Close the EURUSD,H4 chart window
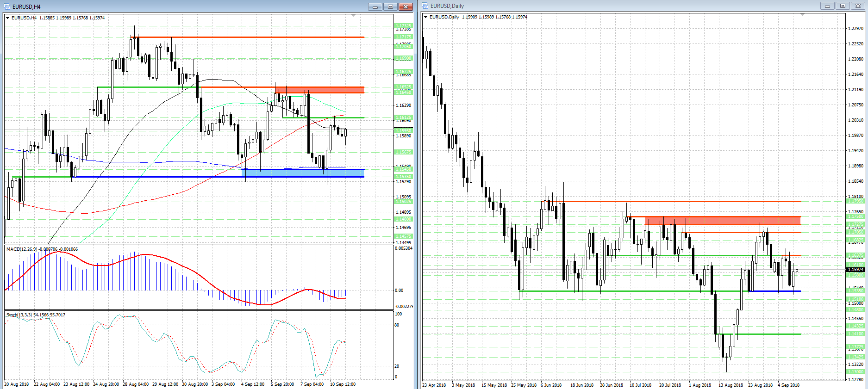 pyautogui.click(x=406, y=6)
